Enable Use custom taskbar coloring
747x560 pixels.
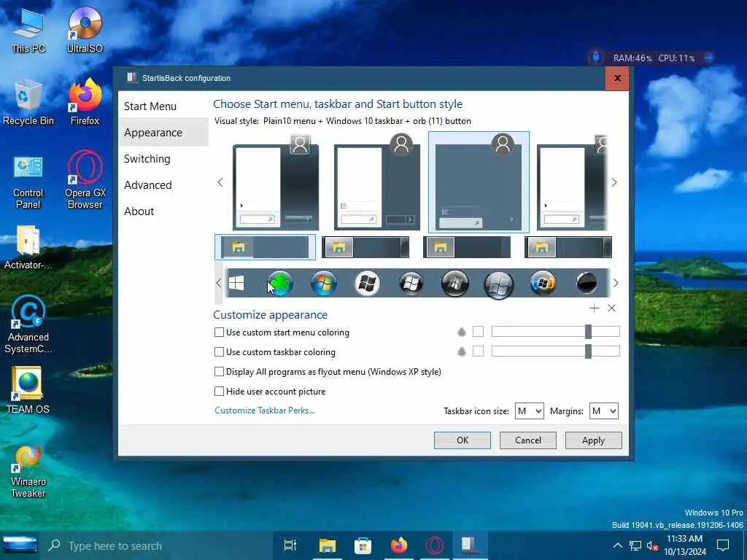coord(219,352)
